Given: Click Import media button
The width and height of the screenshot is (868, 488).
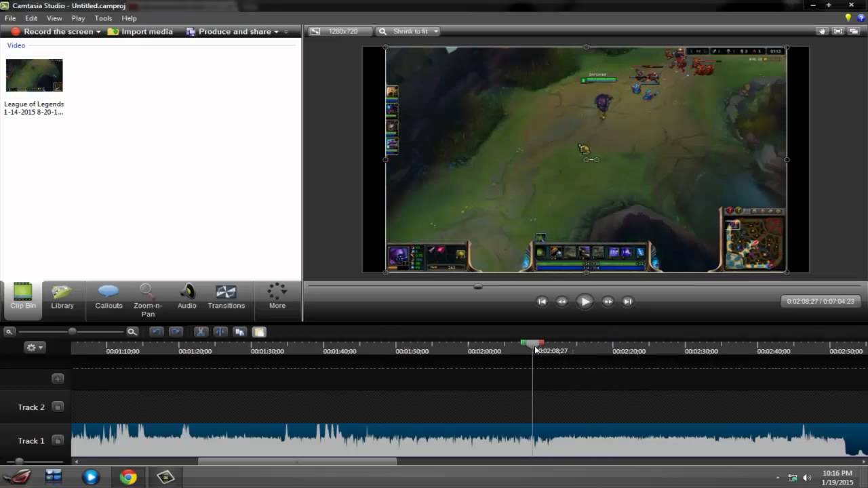Looking at the screenshot, I should pyautogui.click(x=140, y=32).
